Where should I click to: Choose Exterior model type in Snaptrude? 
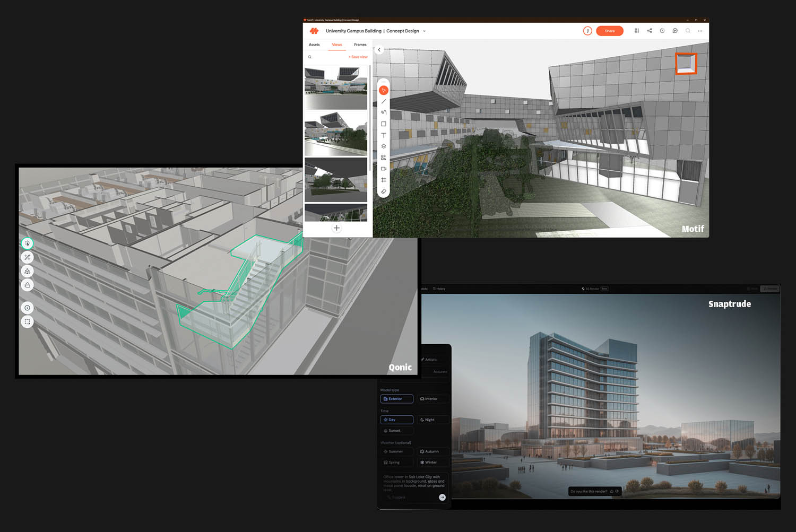396,399
